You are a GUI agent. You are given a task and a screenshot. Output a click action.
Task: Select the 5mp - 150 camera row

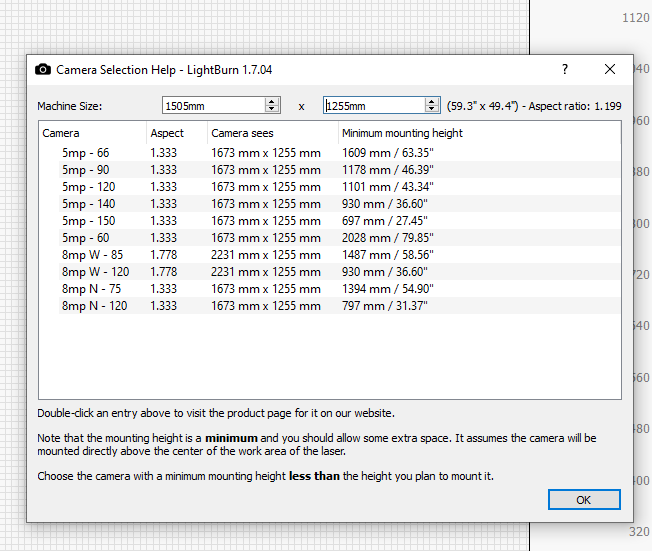coord(339,221)
